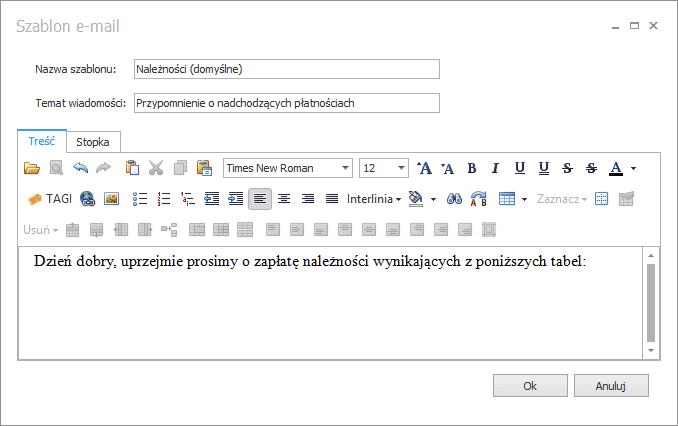Confirm with the Ok button
The width and height of the screenshot is (678, 426).
point(530,386)
